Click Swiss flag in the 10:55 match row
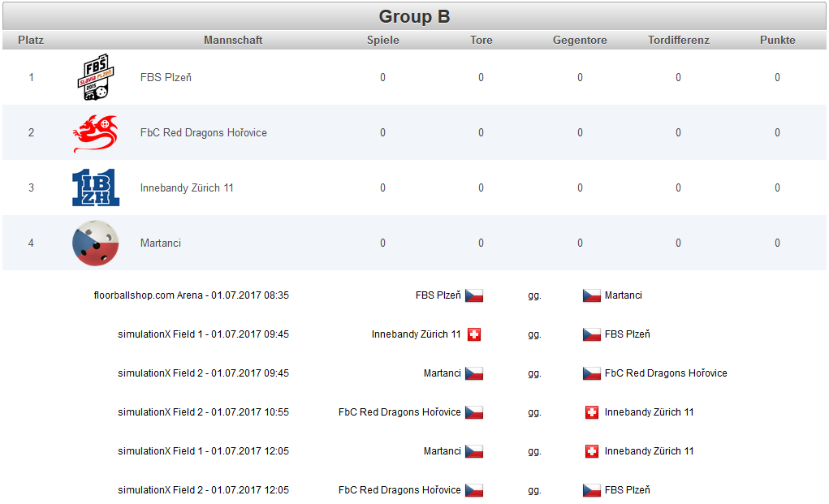 [x=592, y=412]
